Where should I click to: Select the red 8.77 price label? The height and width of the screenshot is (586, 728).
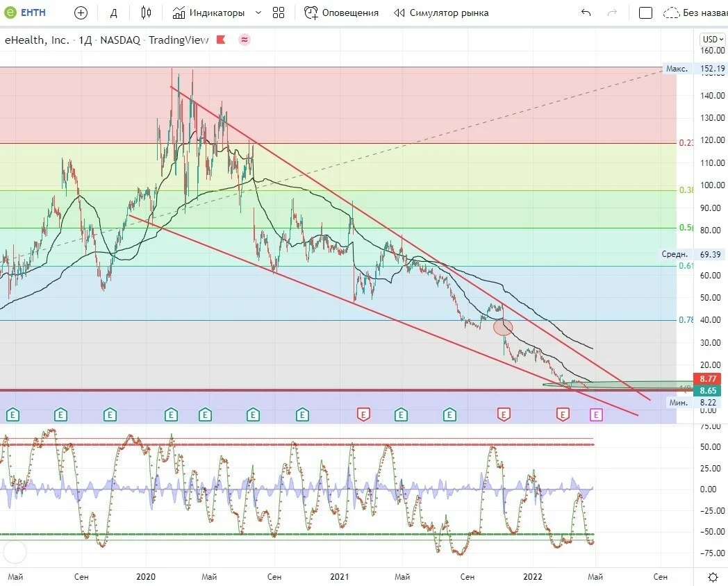(708, 378)
